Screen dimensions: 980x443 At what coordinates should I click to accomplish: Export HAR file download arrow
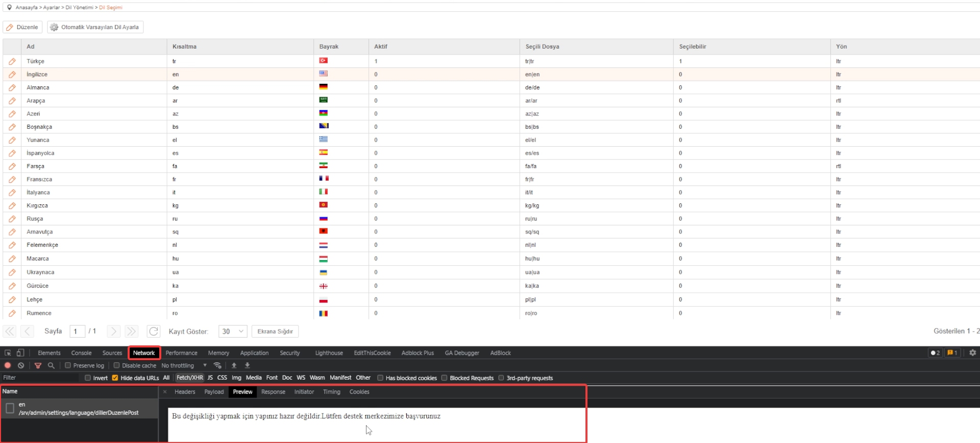click(x=248, y=365)
